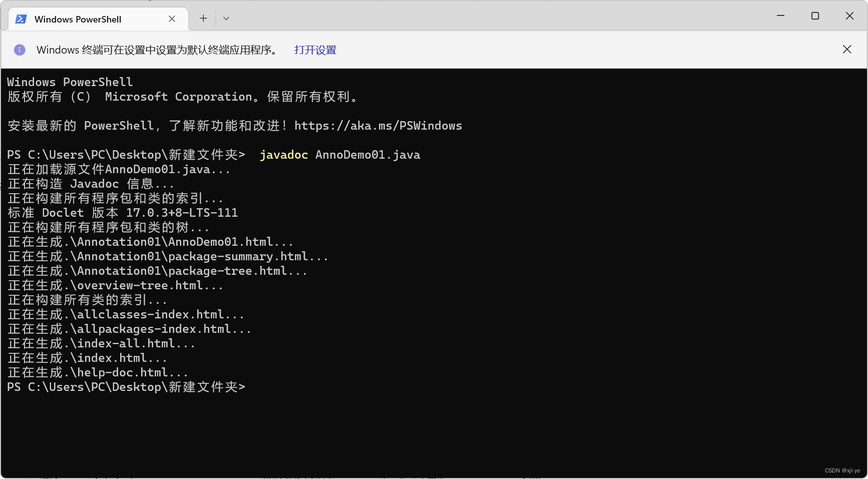Expand the new tab profile dropdown

(x=226, y=19)
